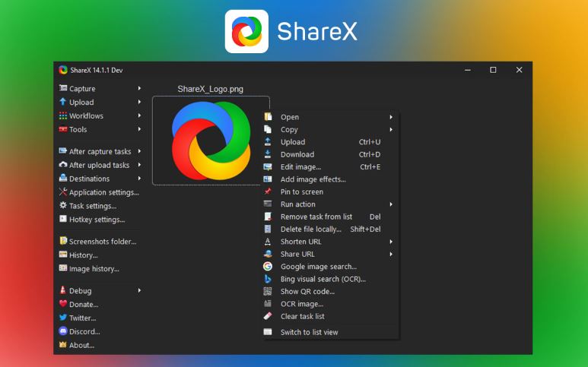The width and height of the screenshot is (588, 367).
Task: Expand the After capture tasks submenu arrow
Action: pos(139,151)
